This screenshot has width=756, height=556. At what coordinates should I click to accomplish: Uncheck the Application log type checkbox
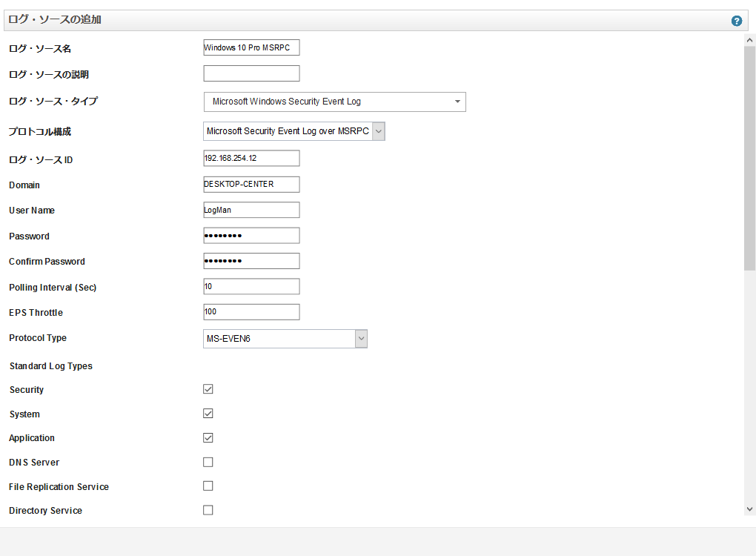pos(208,438)
